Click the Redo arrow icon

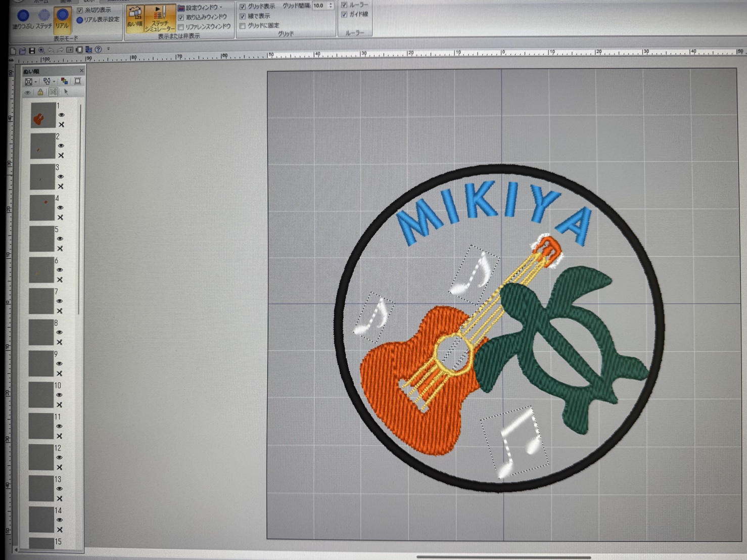(x=60, y=50)
